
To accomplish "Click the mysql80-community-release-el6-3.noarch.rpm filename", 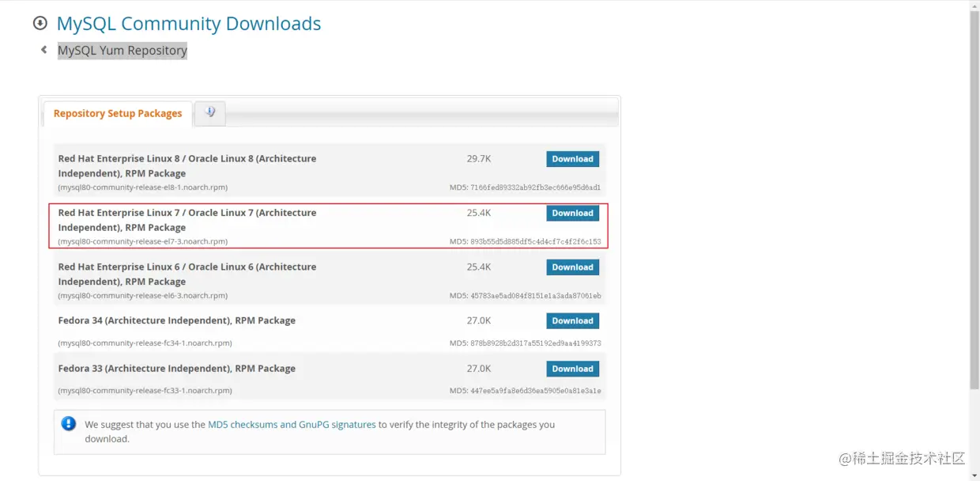I will (143, 296).
